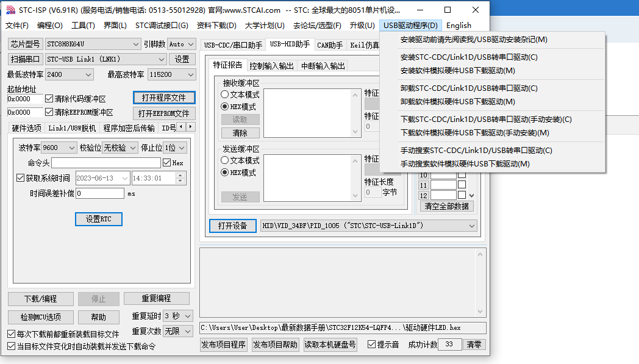Open the 引脚数 Auto dropdown
This screenshot has height=364, width=639.
click(x=181, y=44)
